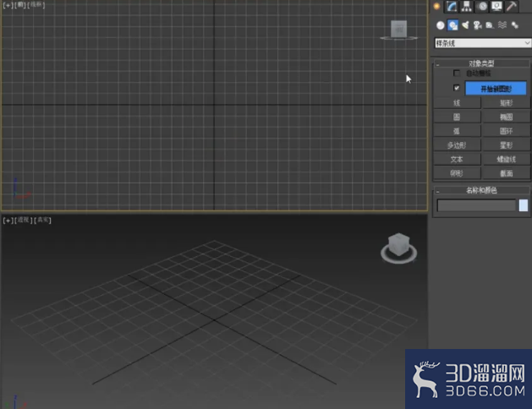Open the [真实] shading label menu
The height and width of the screenshot is (409, 532).
coord(43,221)
